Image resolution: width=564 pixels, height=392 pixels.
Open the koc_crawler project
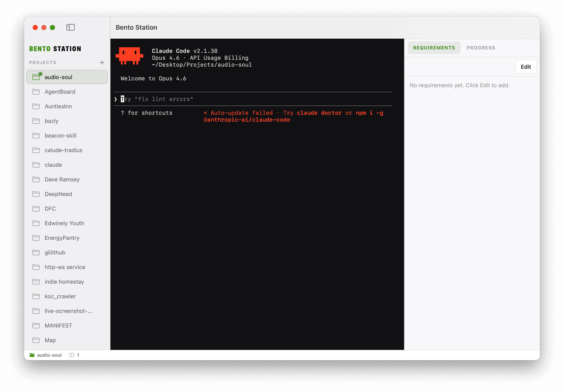60,296
